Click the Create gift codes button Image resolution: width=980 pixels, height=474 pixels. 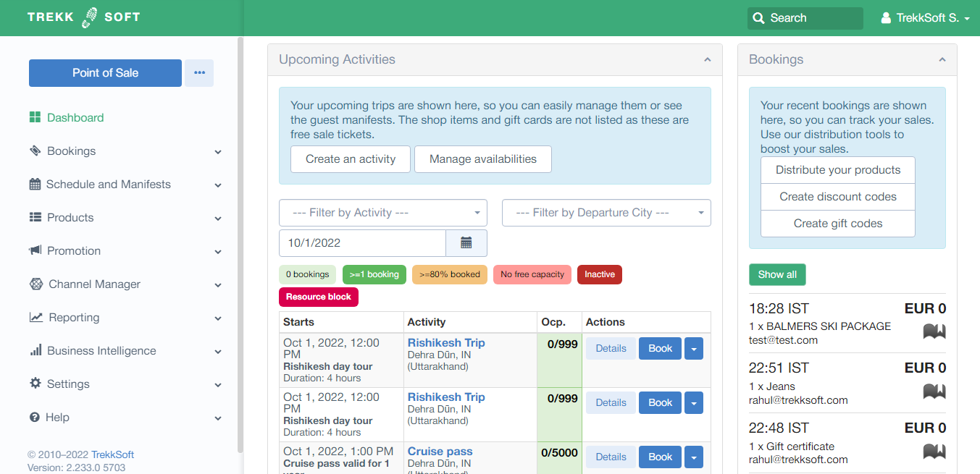pyautogui.click(x=838, y=224)
